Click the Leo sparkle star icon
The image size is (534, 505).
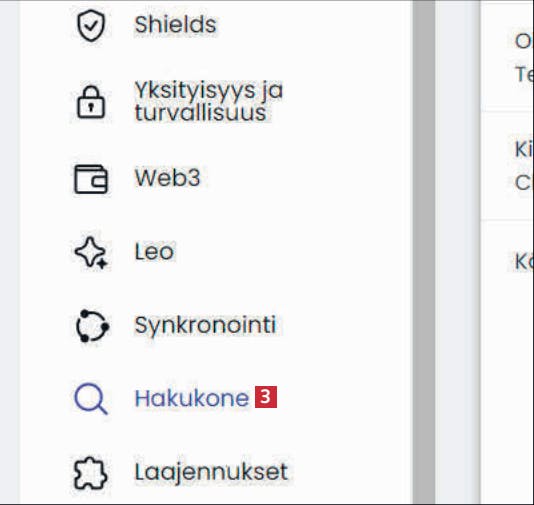tap(91, 252)
